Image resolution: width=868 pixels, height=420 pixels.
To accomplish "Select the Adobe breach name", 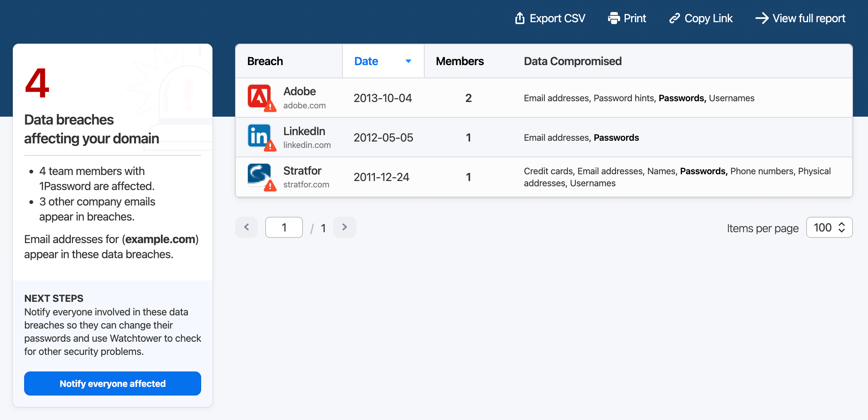I will pos(300,91).
